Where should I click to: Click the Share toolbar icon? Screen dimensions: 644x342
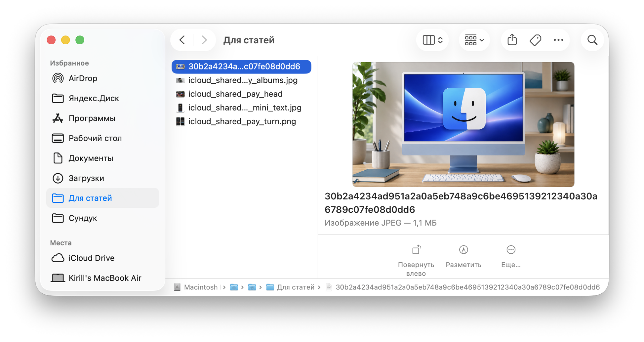pos(512,40)
